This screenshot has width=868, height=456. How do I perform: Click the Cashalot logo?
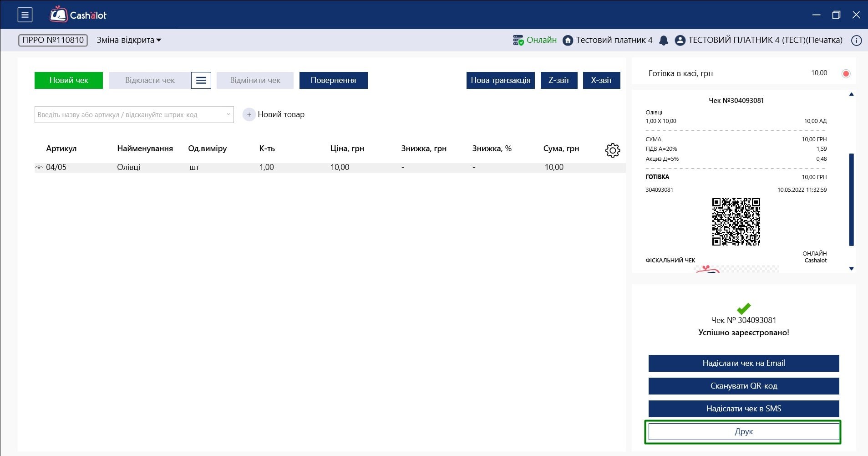78,15
